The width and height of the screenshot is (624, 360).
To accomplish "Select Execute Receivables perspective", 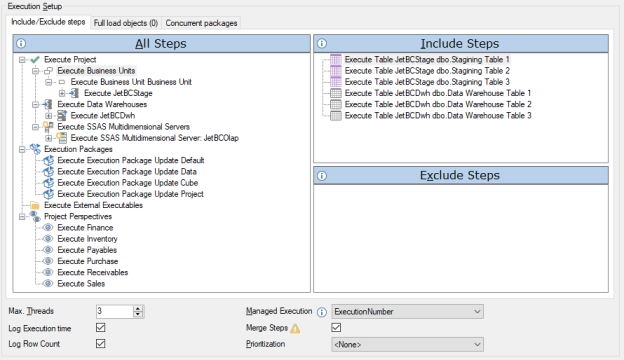I will tap(93, 272).
